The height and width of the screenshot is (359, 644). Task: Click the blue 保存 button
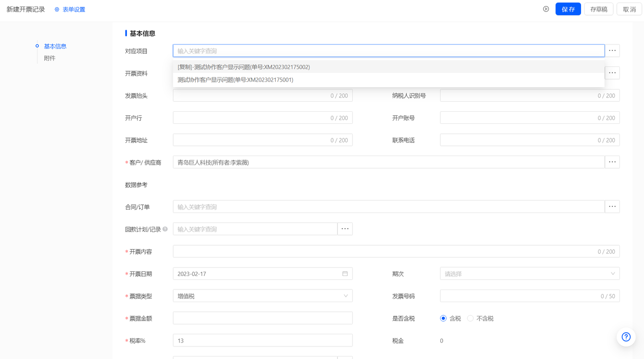568,9
